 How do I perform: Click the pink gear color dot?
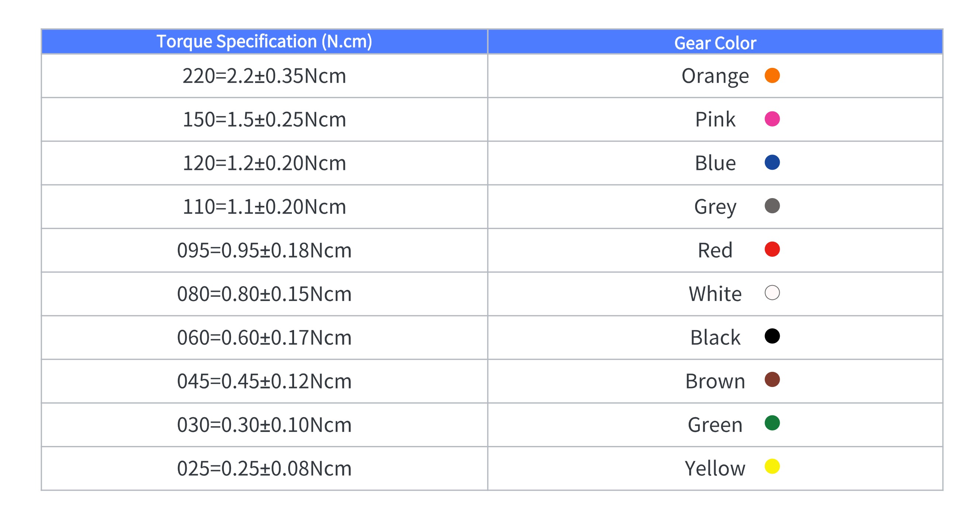[x=772, y=119]
